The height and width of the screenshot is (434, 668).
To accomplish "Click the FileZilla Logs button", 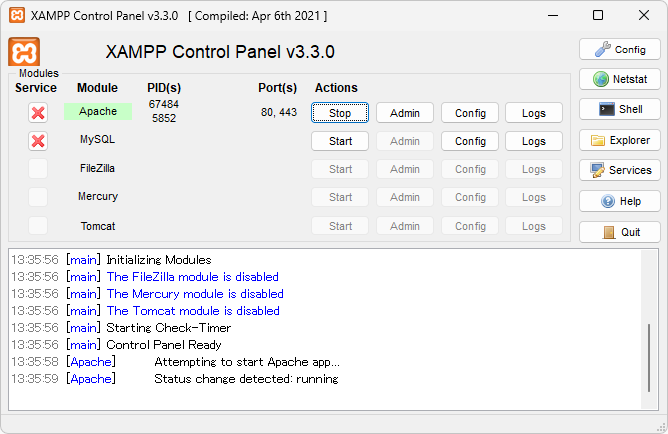I will click(534, 169).
